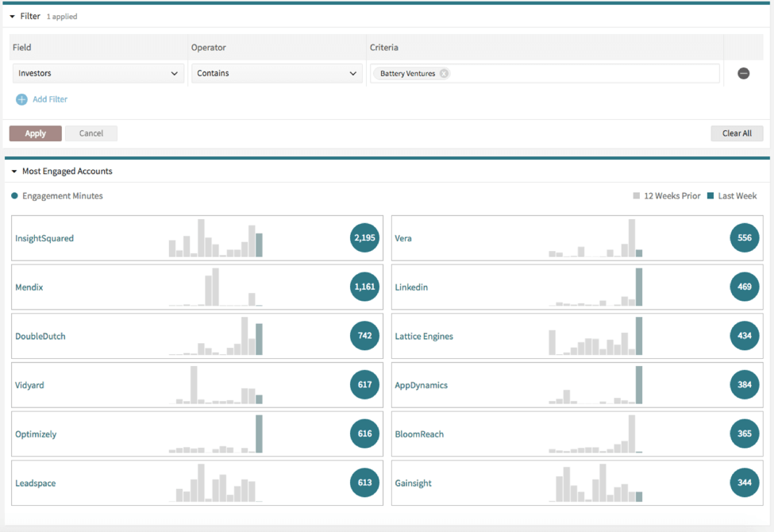
Task: Click the 365 minutes badge
Action: tap(745, 434)
